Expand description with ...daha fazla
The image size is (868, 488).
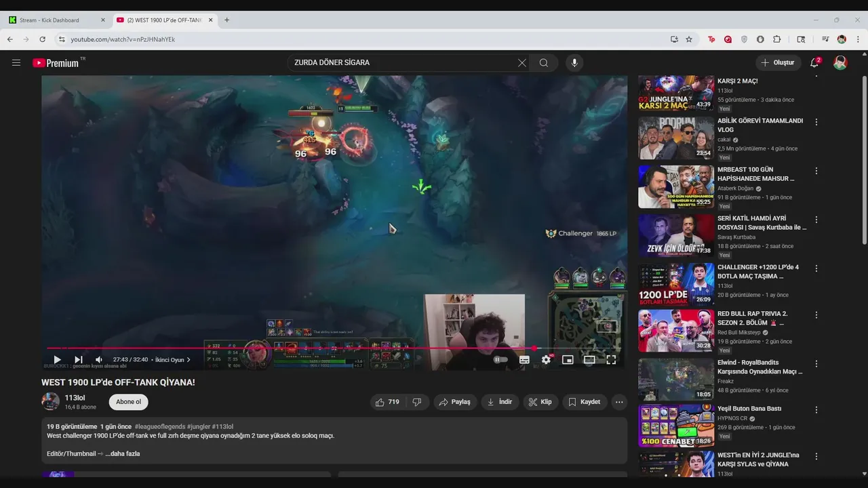(x=122, y=453)
